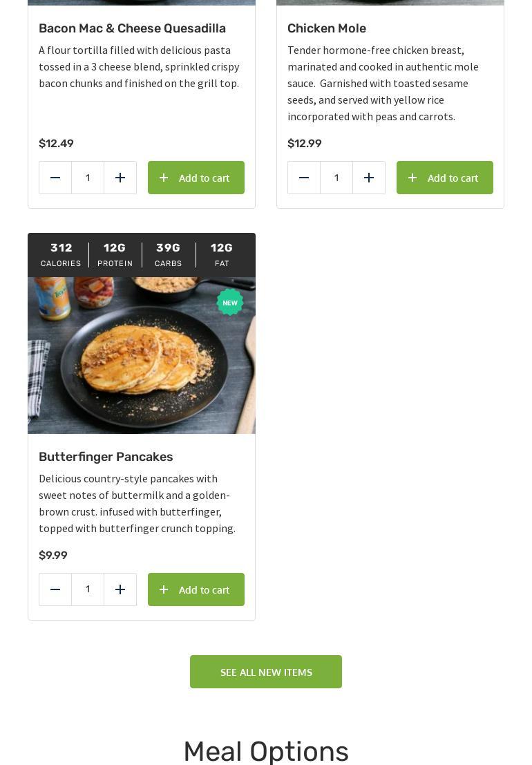The height and width of the screenshot is (765, 532).
Task: Click the green NEW badge on pancakes
Action: tap(230, 303)
